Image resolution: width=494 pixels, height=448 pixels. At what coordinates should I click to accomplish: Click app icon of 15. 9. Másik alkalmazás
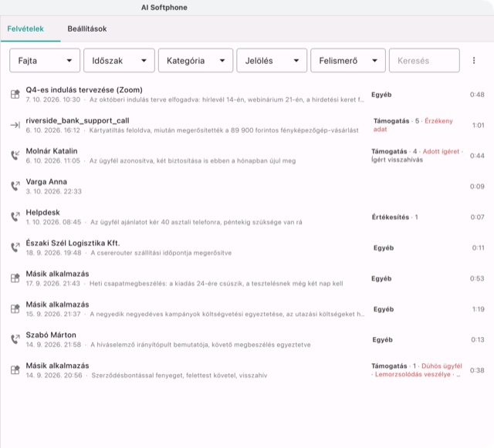pyautogui.click(x=15, y=309)
